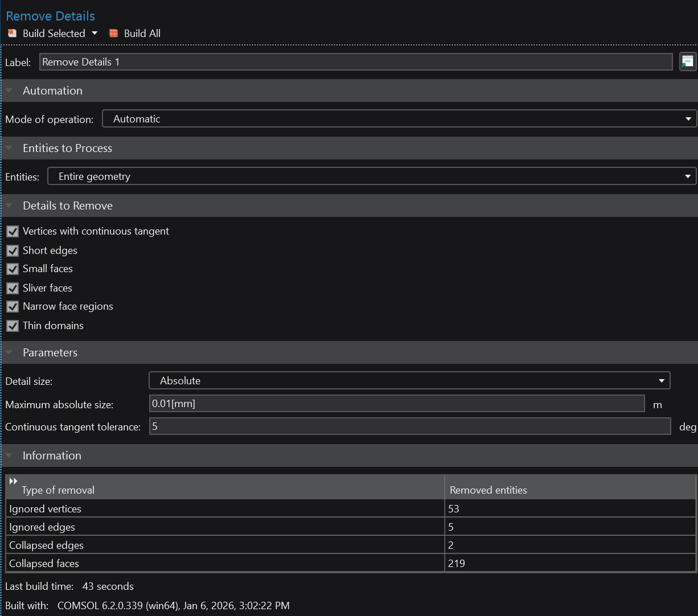Toggle the Sliver faces checkbox

click(13, 289)
